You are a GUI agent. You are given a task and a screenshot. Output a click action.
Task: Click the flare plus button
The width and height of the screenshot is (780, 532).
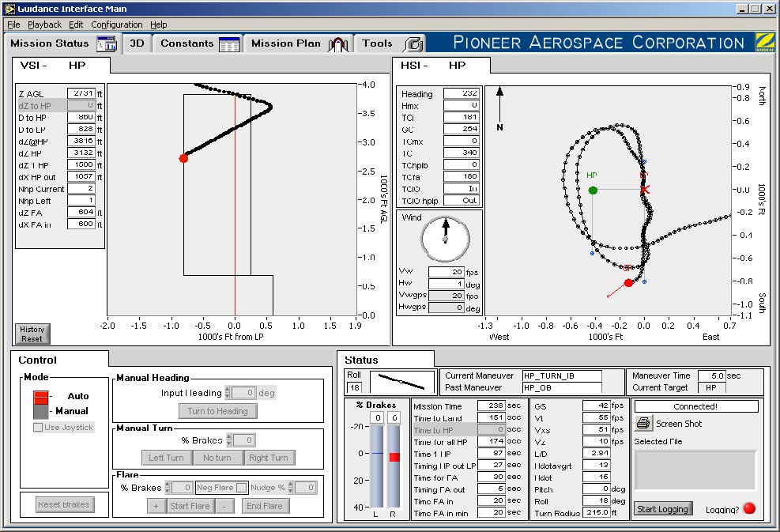click(x=156, y=506)
